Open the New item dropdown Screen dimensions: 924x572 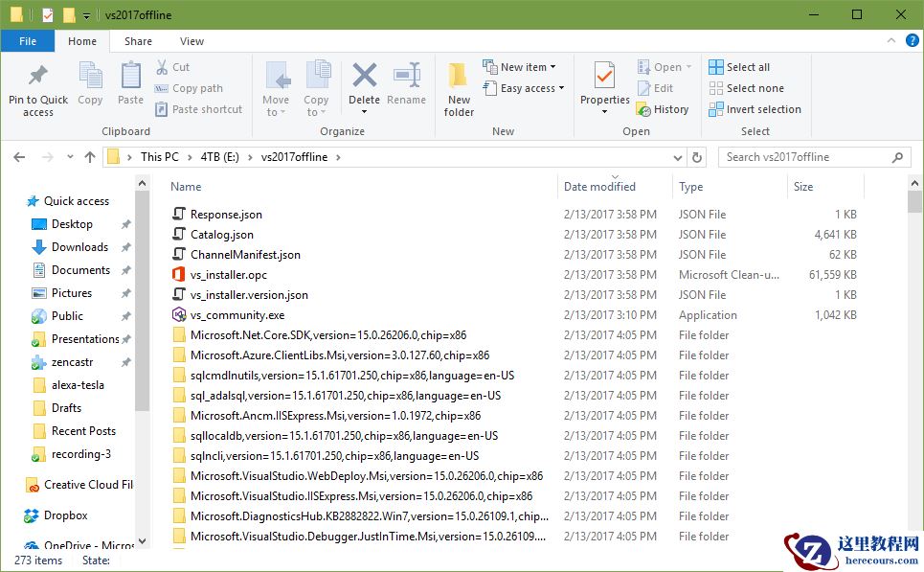point(519,67)
